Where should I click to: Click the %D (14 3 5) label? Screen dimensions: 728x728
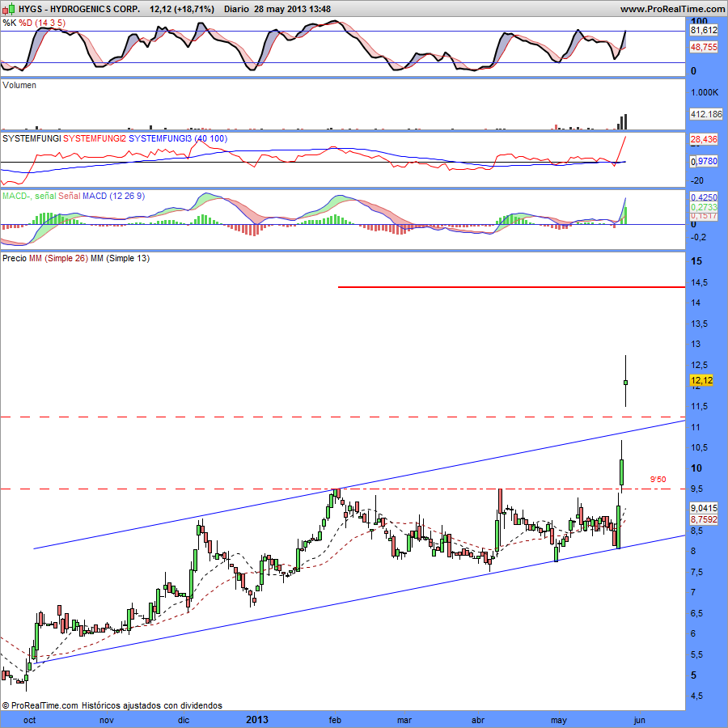point(42,23)
